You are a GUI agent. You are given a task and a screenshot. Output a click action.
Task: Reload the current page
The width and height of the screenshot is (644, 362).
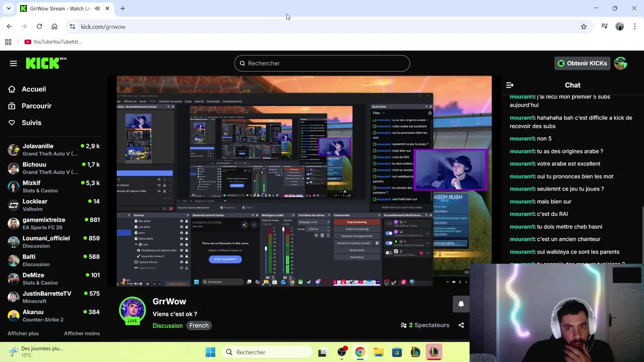coord(39,27)
